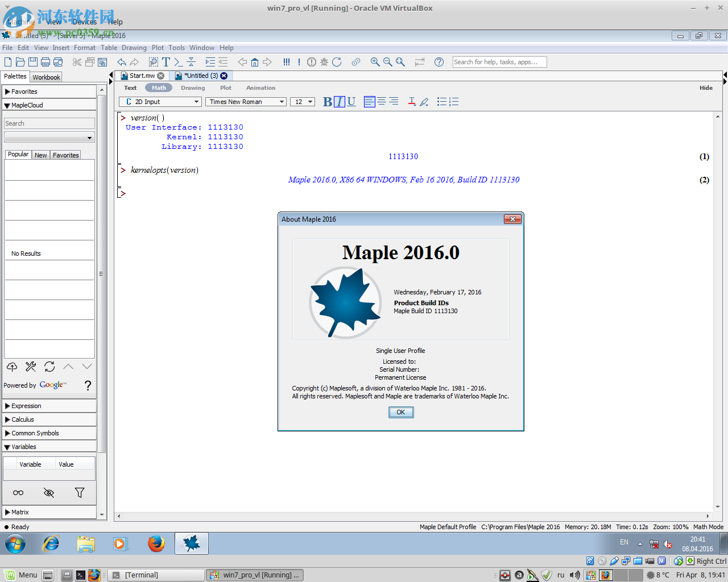Image resolution: width=728 pixels, height=582 pixels.
Task: Apply highlight color with the pen icon
Action: [424, 102]
